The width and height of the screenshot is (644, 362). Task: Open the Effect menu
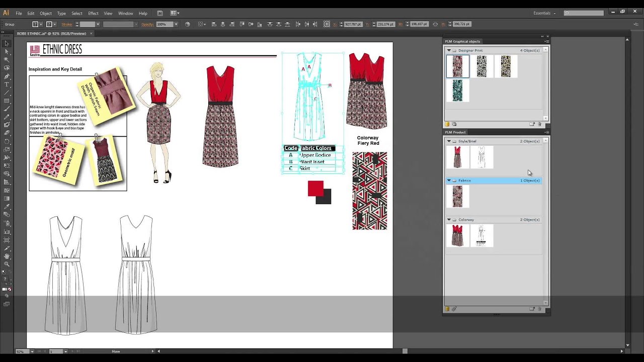pos(93,13)
